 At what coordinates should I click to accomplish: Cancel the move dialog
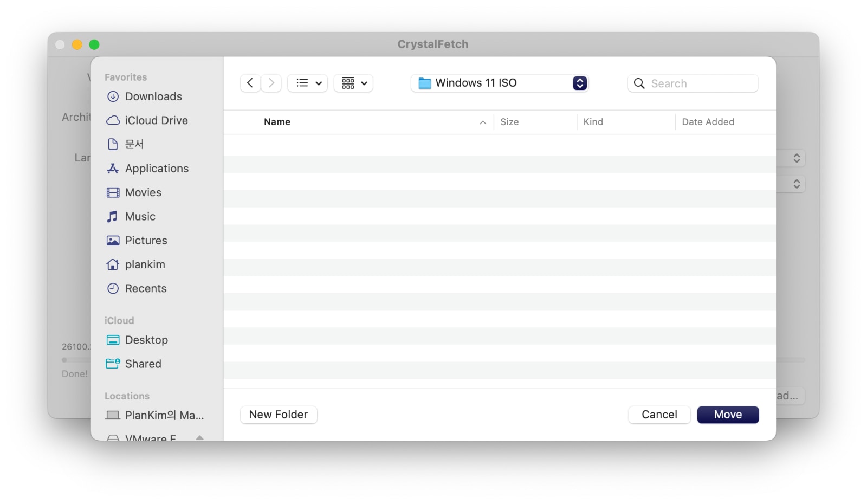point(659,415)
